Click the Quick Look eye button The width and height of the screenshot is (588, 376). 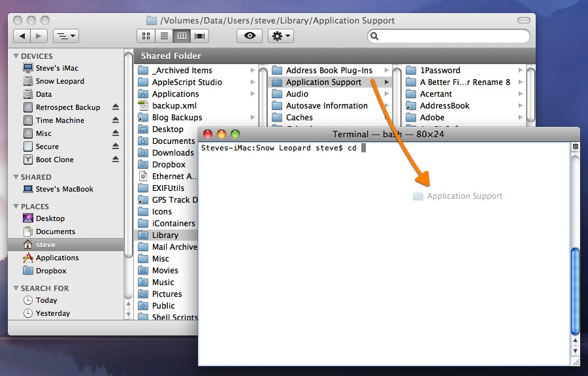pos(250,36)
